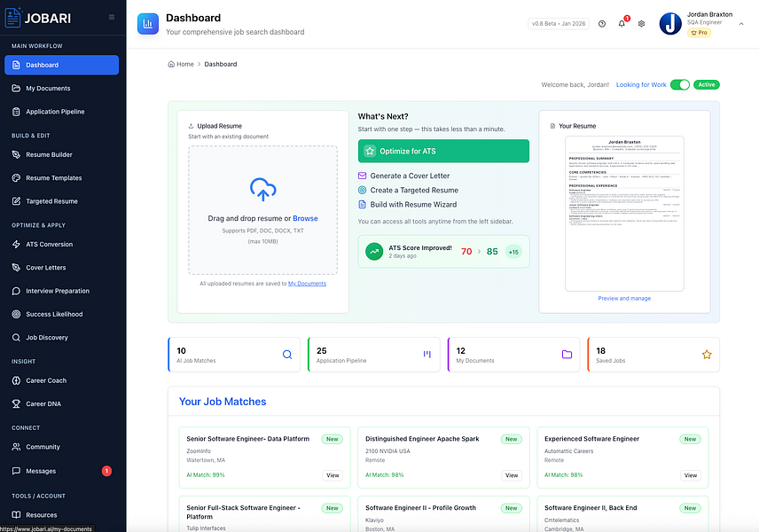Open the 12 My Documents card
The height and width of the screenshot is (532, 759).
tap(513, 355)
